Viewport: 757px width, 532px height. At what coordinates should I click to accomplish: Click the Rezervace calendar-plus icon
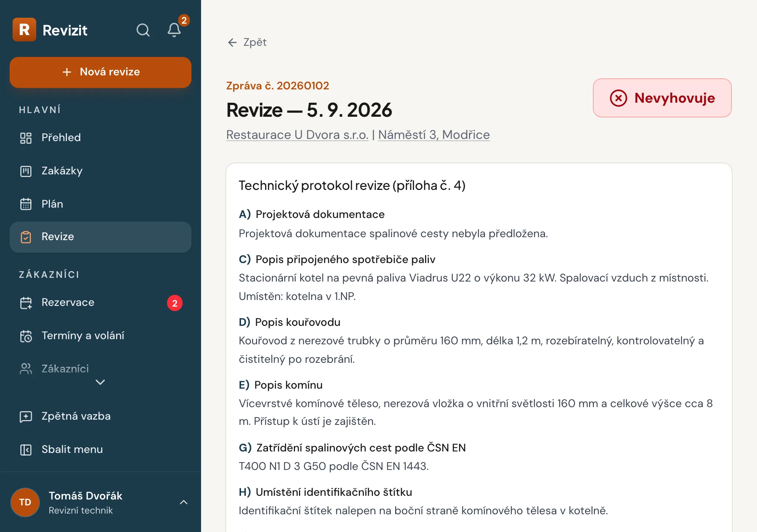pos(26,303)
